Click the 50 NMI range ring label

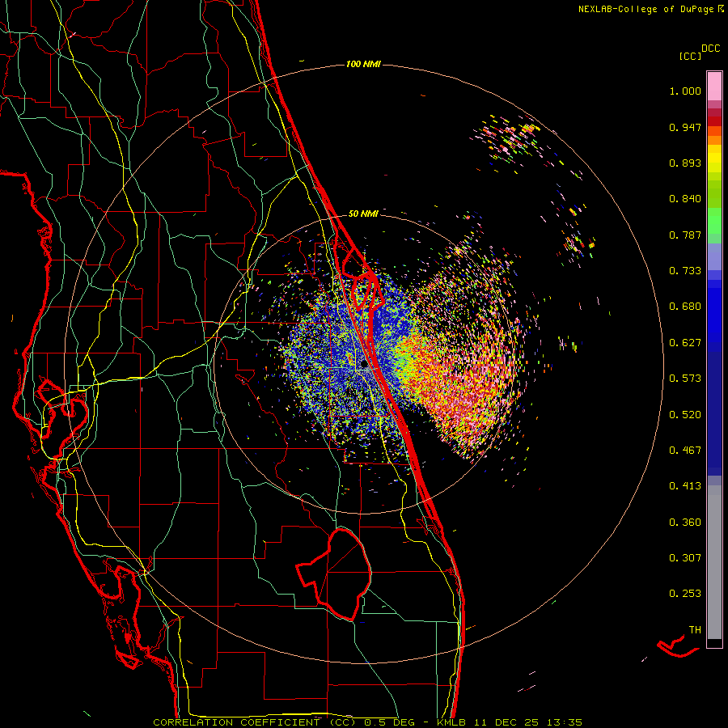tap(363, 214)
